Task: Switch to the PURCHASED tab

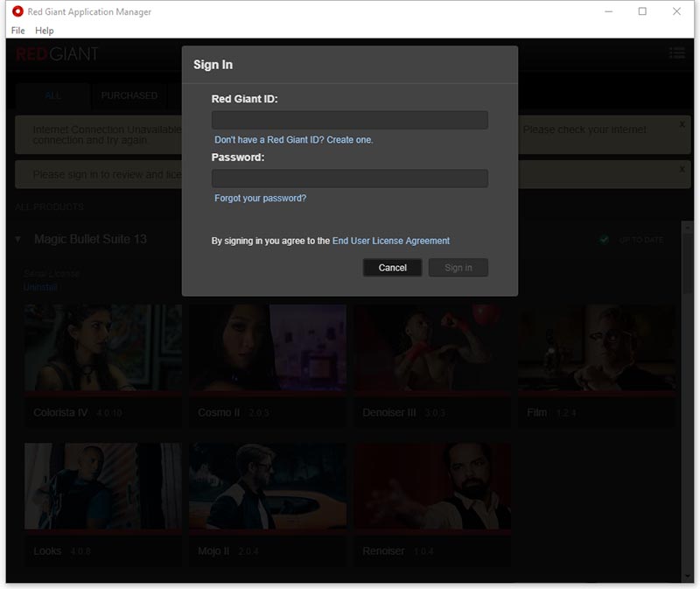Action: tap(129, 95)
